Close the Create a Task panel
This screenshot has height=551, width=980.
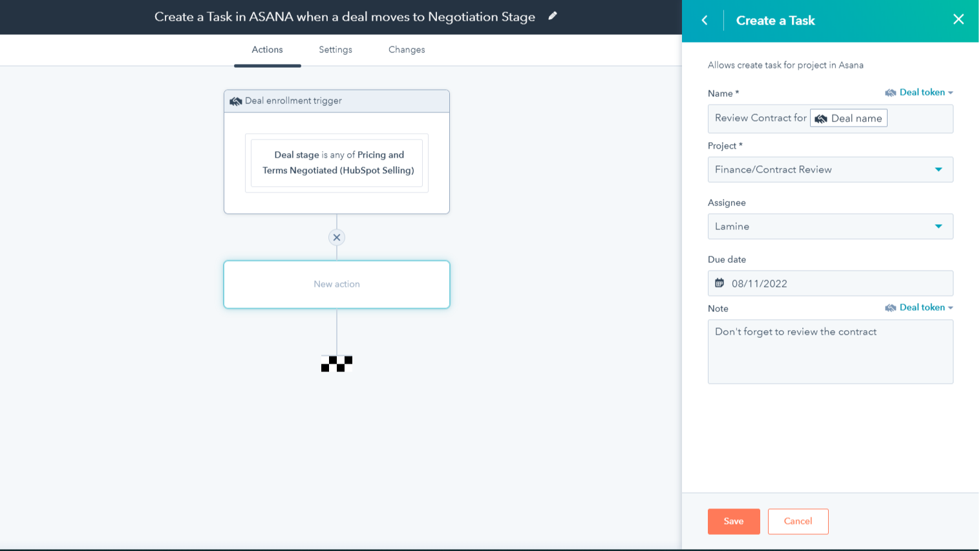[x=958, y=19]
